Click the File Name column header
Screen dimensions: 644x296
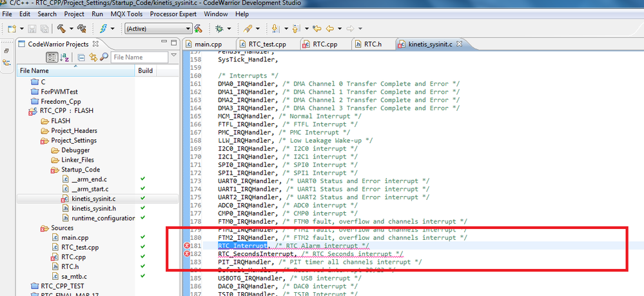[x=76, y=71]
